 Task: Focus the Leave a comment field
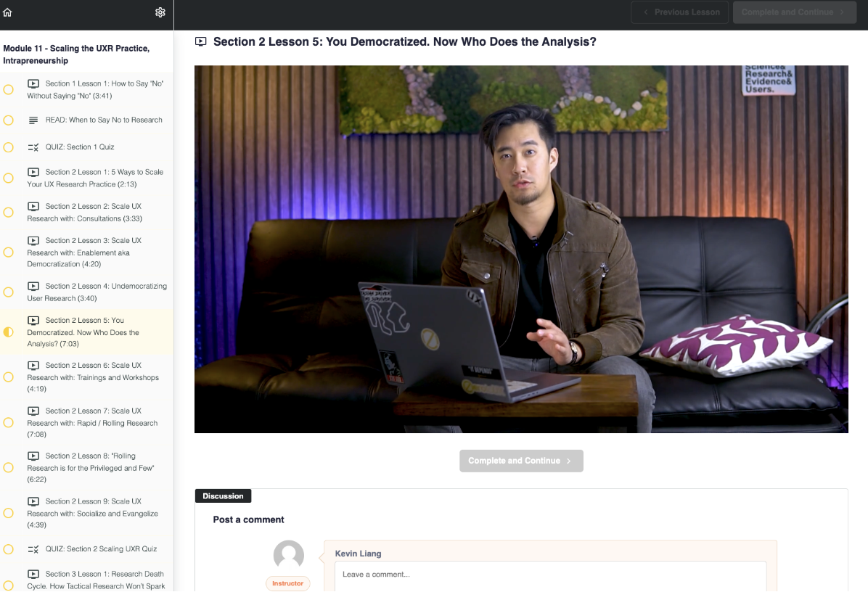[x=550, y=577]
